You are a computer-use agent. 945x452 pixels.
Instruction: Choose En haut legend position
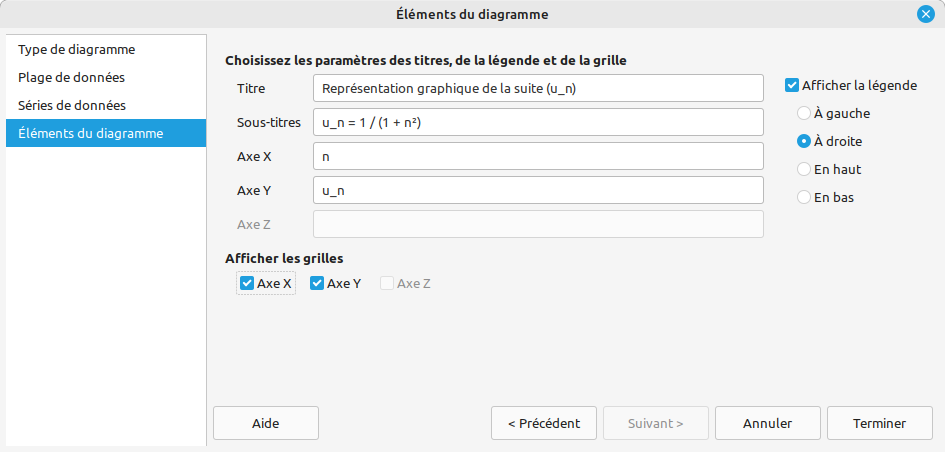(803, 170)
